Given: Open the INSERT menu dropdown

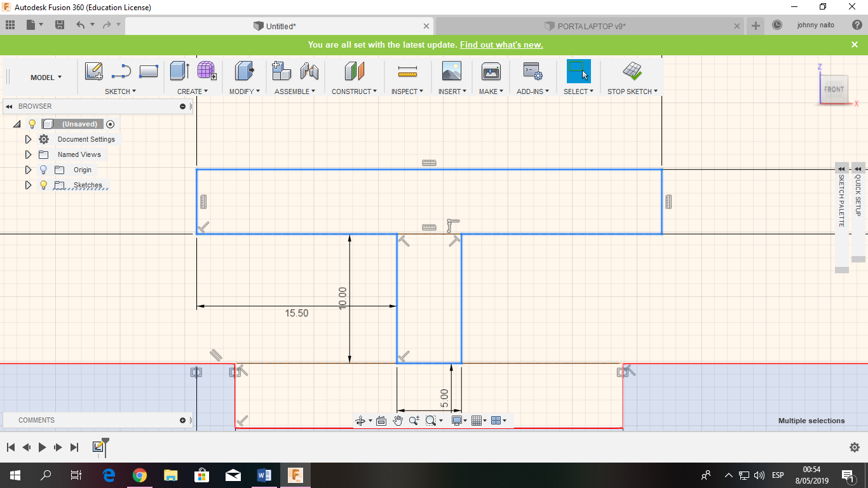Looking at the screenshot, I should 452,91.
